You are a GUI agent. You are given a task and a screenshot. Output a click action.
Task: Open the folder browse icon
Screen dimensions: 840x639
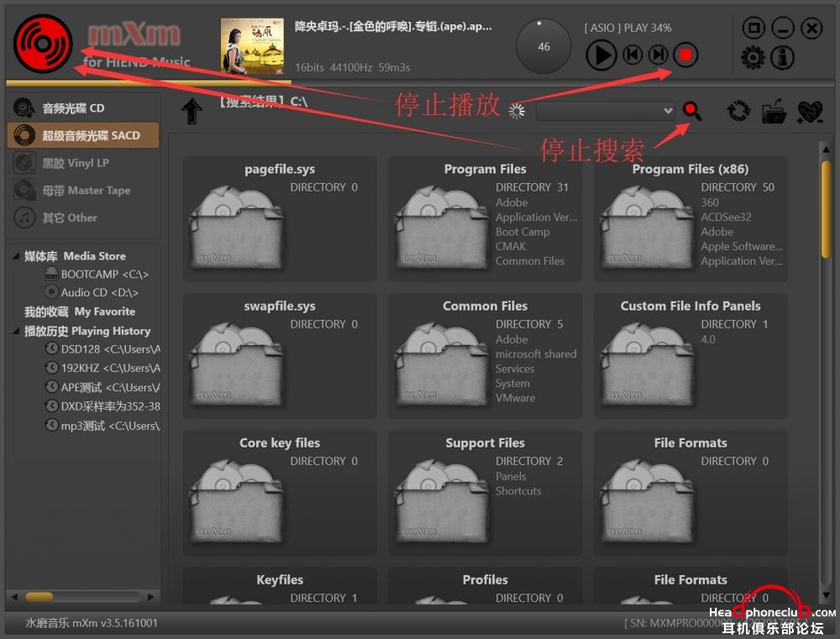click(774, 111)
